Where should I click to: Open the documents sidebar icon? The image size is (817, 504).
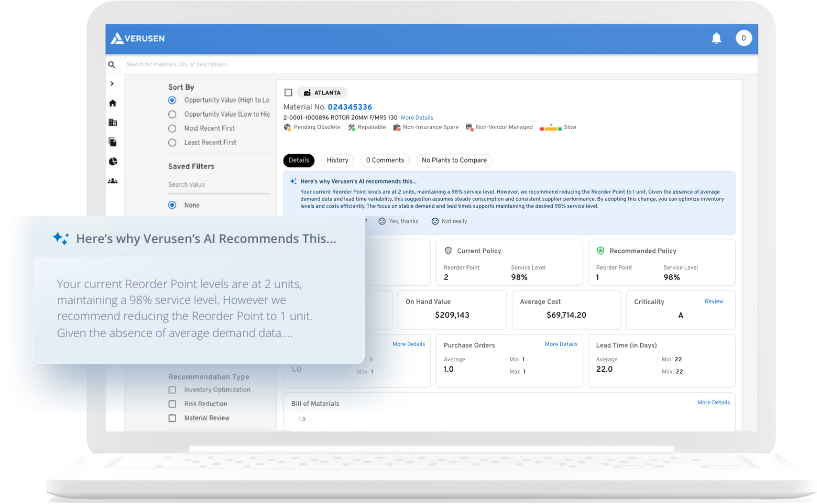113,142
